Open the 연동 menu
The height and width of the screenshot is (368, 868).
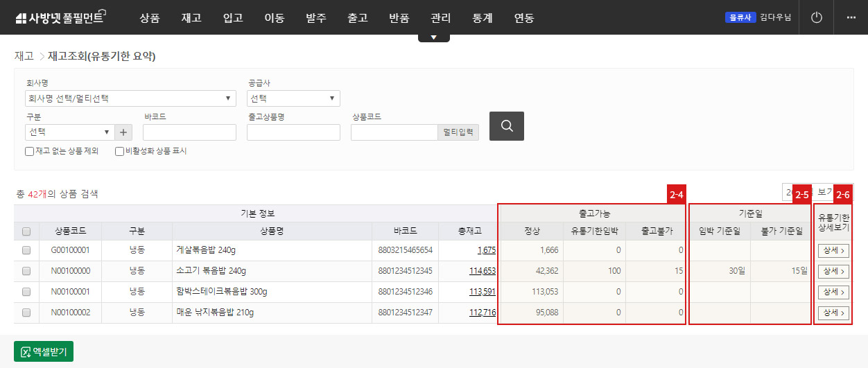coord(524,18)
